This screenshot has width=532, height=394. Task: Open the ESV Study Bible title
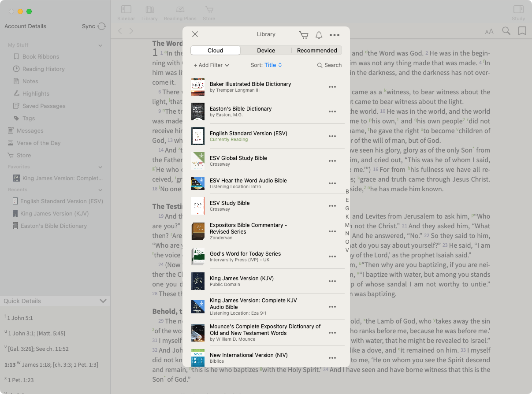230,203
